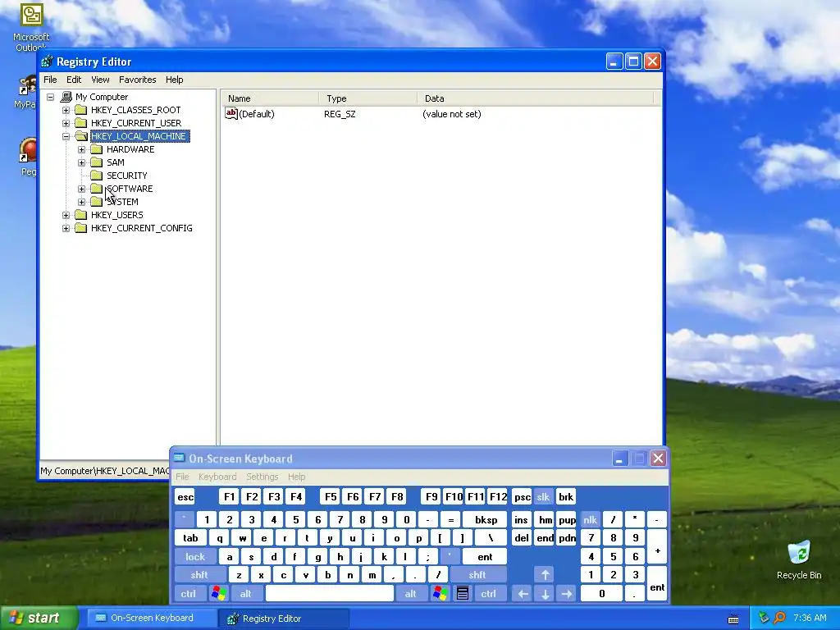The height and width of the screenshot is (630, 840).
Task: Click the magnifier icon in system tray
Action: pyautogui.click(x=779, y=618)
